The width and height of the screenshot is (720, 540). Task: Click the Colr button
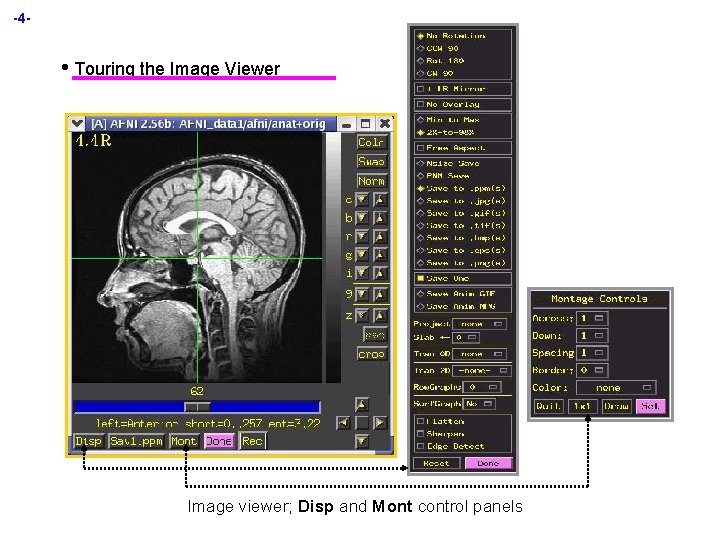371,142
